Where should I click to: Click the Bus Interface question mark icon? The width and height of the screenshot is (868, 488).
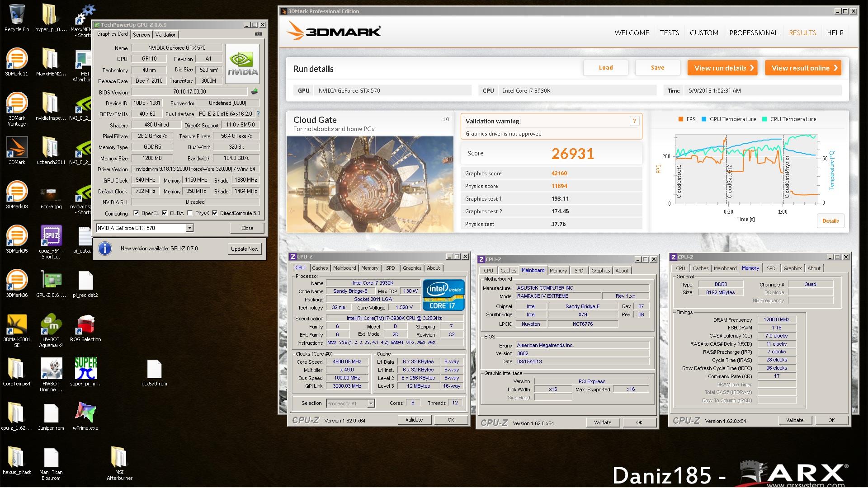point(258,114)
